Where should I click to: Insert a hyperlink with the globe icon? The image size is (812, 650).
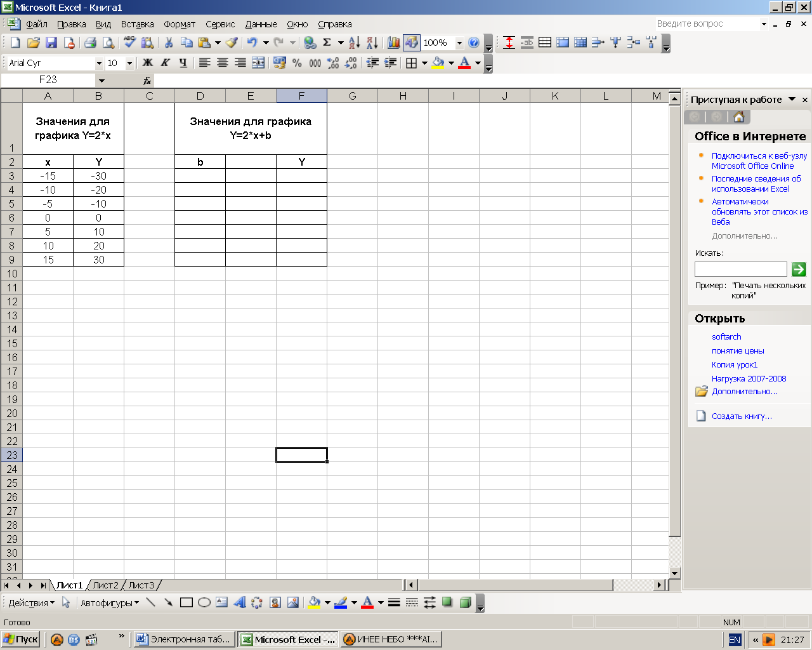[310, 43]
